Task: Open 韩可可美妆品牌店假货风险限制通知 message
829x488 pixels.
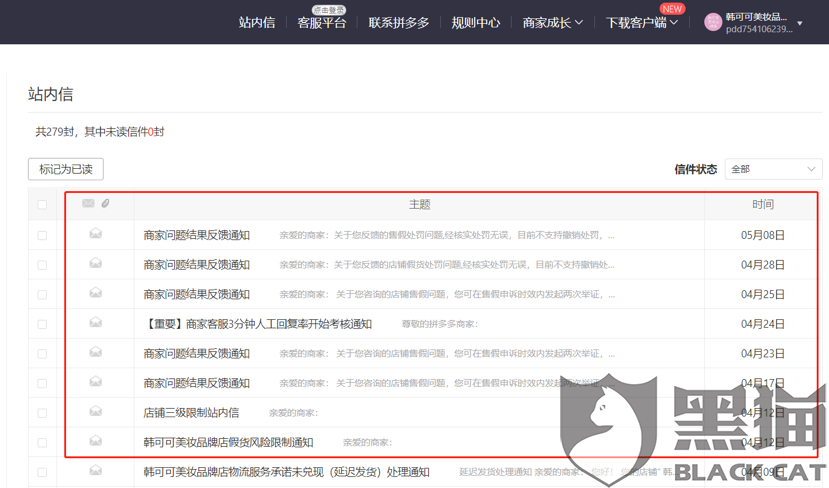Action: coord(228,443)
